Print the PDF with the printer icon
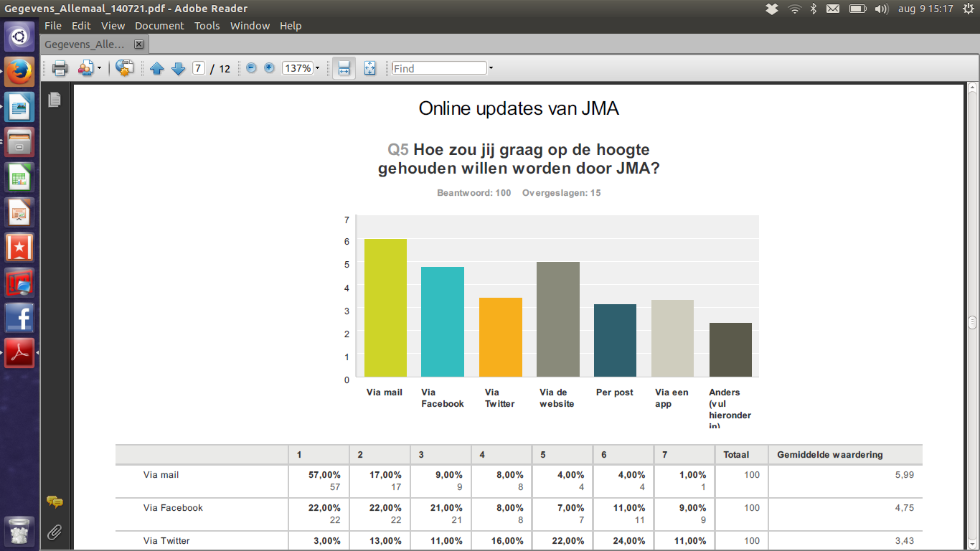980x551 pixels. (x=60, y=68)
